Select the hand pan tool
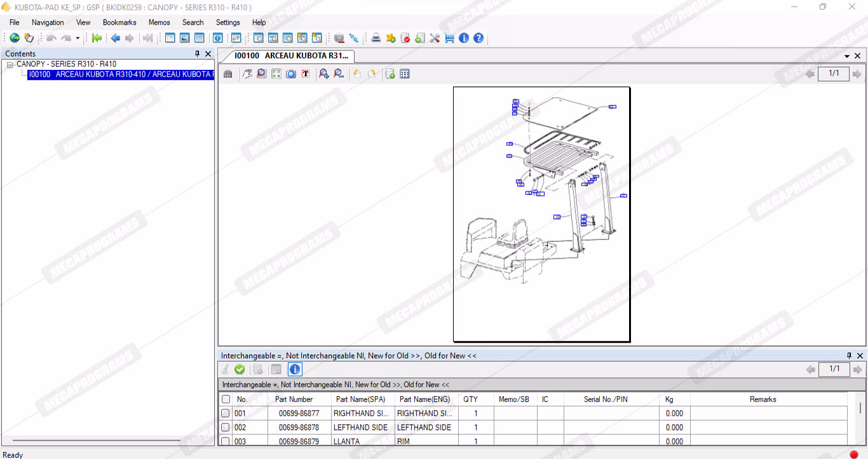The height and width of the screenshot is (459, 868). [247, 74]
